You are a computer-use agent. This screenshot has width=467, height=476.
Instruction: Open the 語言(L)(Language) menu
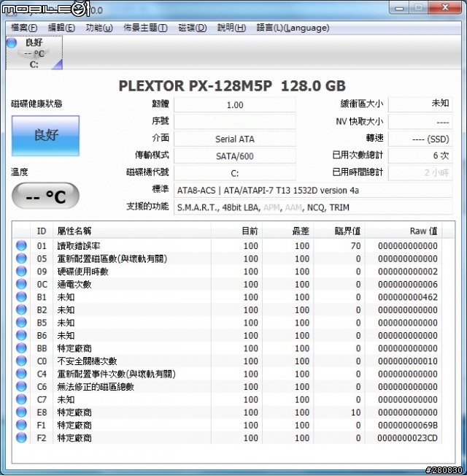293,28
